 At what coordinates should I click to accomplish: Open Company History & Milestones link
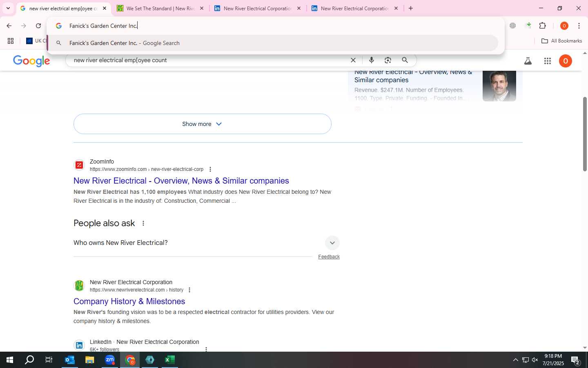[129, 301]
